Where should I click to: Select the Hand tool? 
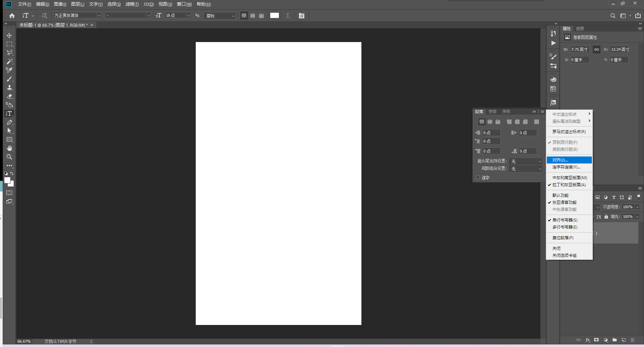point(9,148)
